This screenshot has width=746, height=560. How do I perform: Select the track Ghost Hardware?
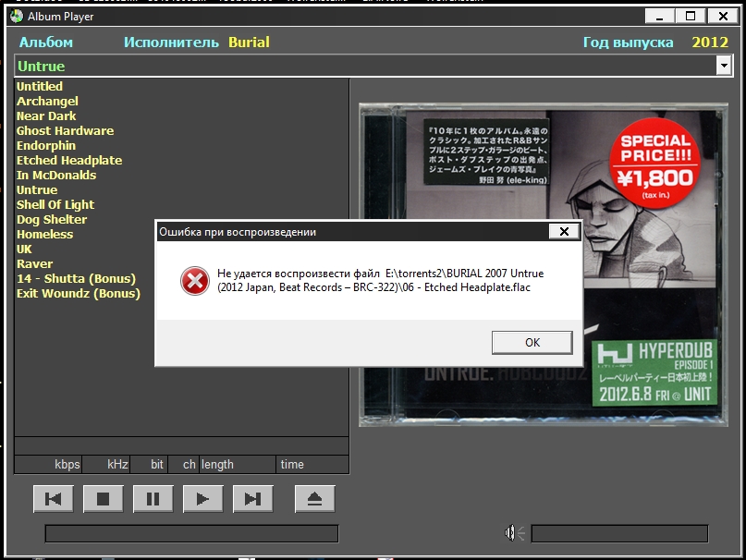click(66, 130)
